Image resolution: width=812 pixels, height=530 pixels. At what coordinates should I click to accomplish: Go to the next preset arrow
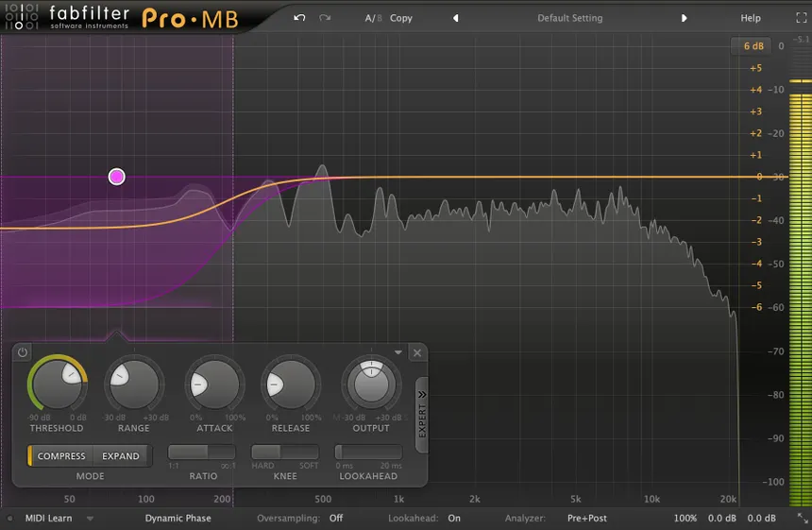(685, 18)
